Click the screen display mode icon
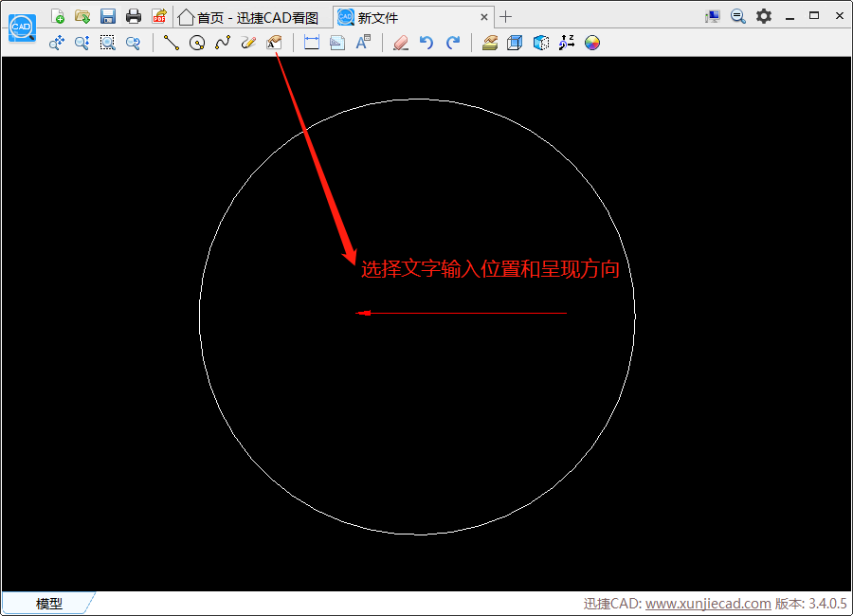This screenshot has height=616, width=853. click(712, 16)
